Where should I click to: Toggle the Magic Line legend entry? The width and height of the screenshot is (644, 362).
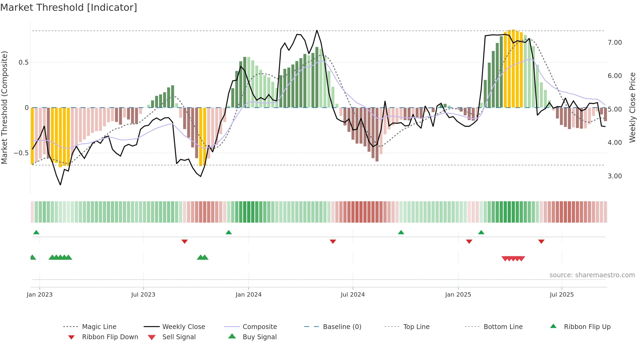(x=90, y=327)
